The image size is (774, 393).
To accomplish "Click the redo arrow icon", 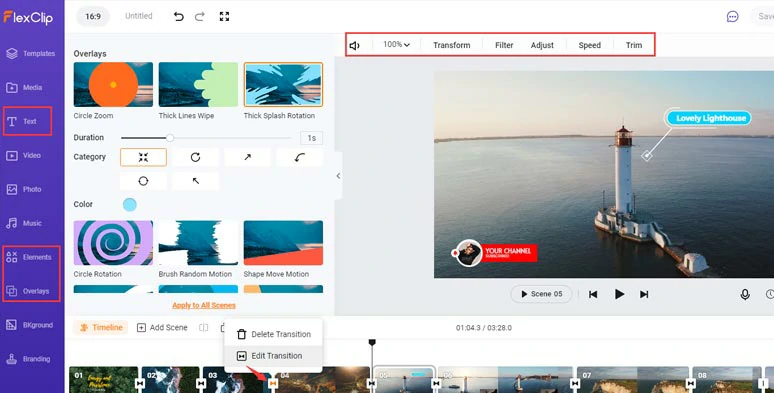I will pyautogui.click(x=199, y=16).
